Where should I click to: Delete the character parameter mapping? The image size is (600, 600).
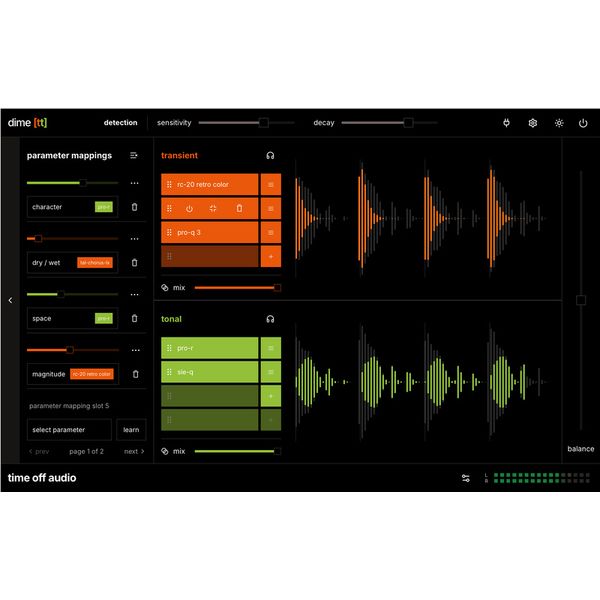click(135, 207)
